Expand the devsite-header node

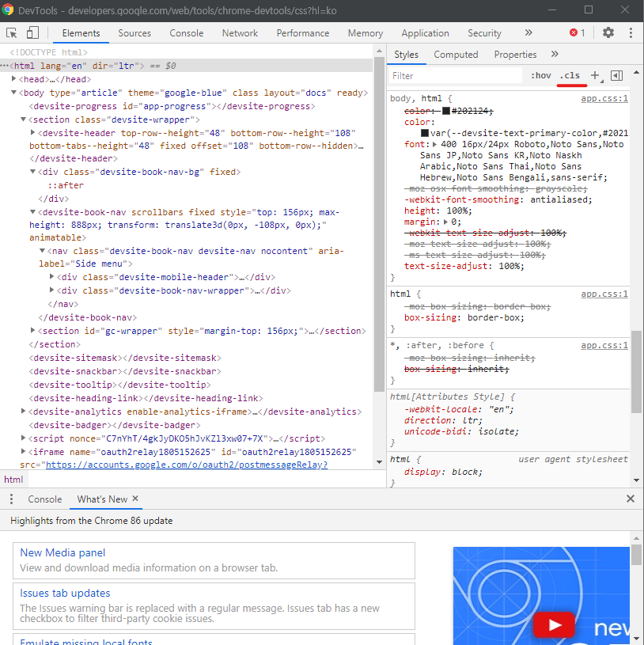pyautogui.click(x=33, y=132)
